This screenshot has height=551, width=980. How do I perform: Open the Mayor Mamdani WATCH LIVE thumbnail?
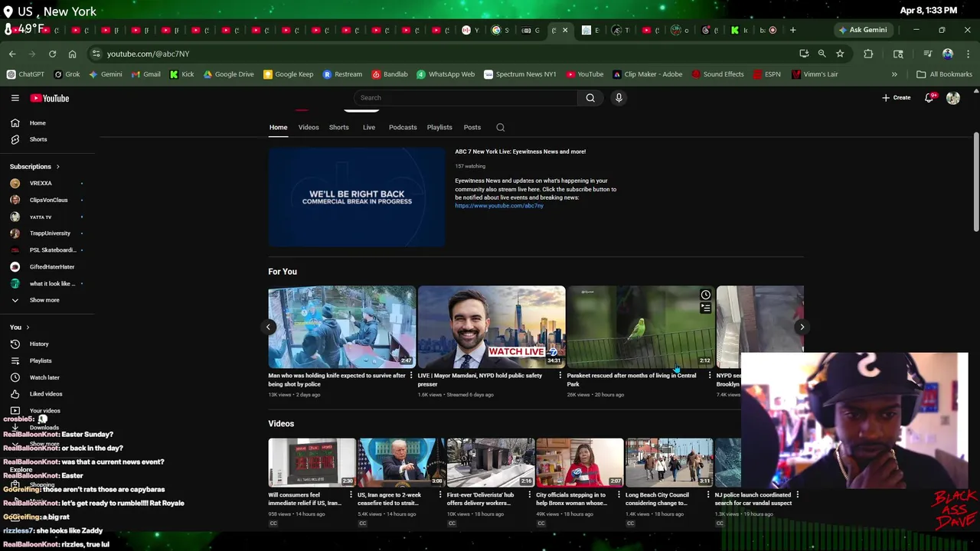pyautogui.click(x=492, y=327)
